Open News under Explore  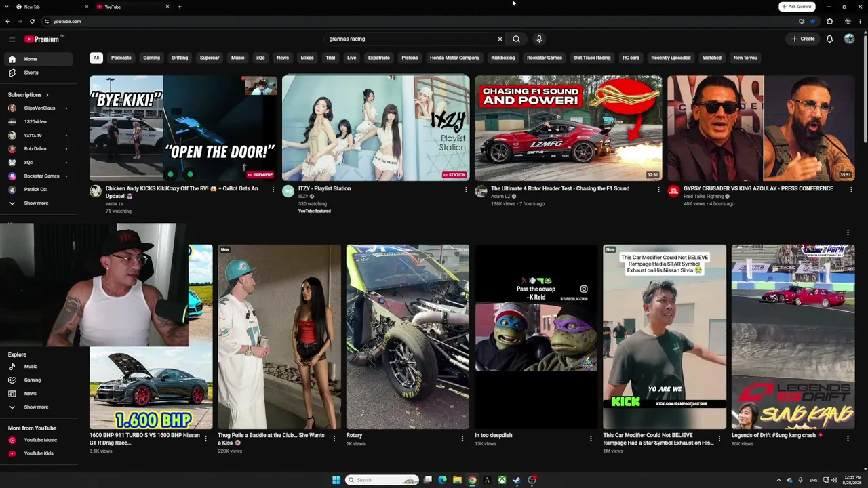[31, 394]
